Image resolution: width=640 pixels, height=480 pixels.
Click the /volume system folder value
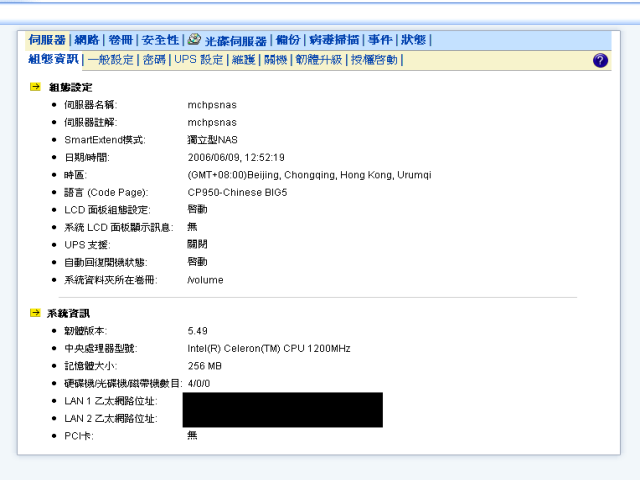(x=205, y=280)
